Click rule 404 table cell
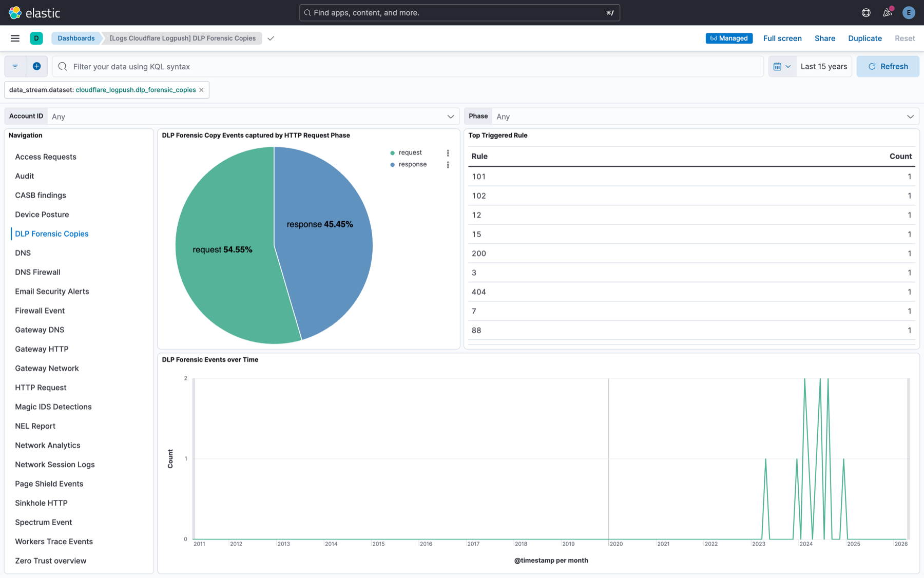Viewport: 924px width, 578px height. [478, 292]
